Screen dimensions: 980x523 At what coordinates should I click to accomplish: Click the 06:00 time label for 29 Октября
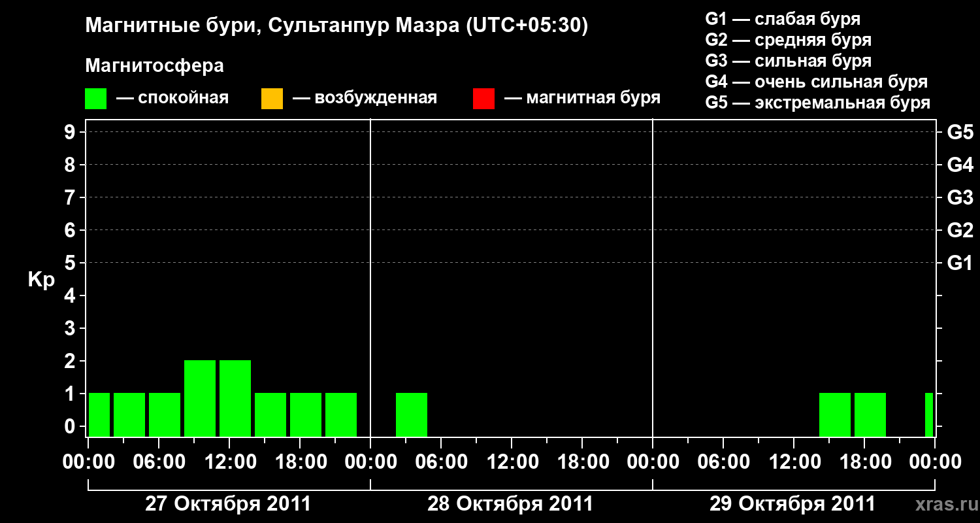(723, 462)
